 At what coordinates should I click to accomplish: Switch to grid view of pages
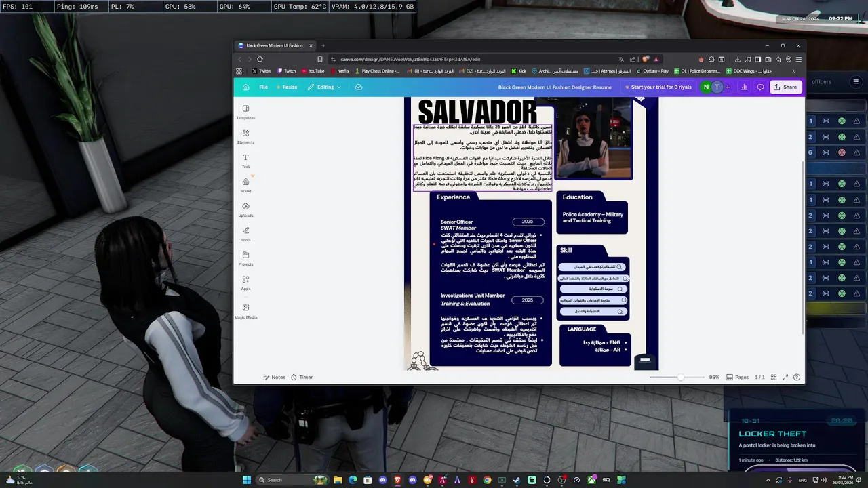[774, 377]
